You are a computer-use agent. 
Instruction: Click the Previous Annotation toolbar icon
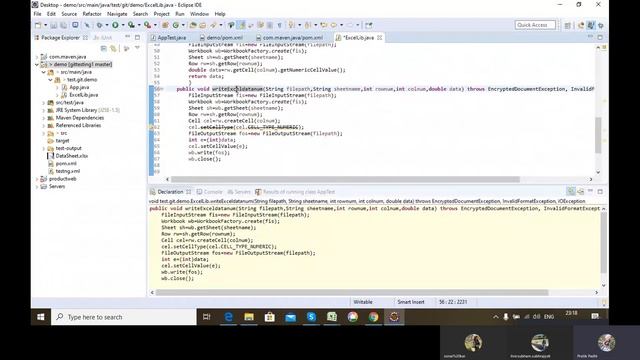[308, 25]
